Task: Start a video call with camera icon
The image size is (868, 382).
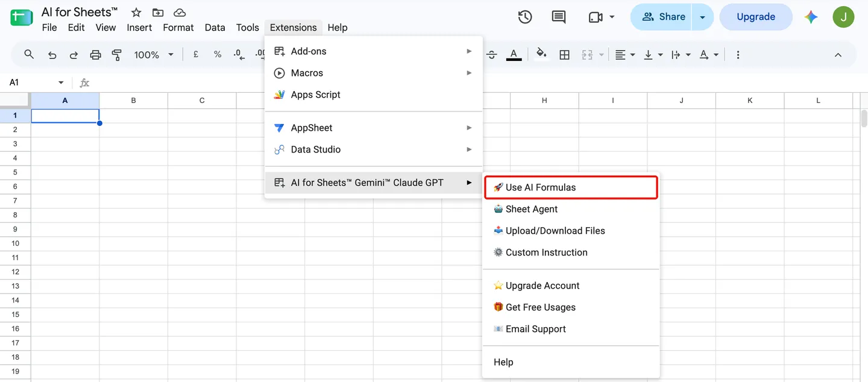Action: pos(596,17)
